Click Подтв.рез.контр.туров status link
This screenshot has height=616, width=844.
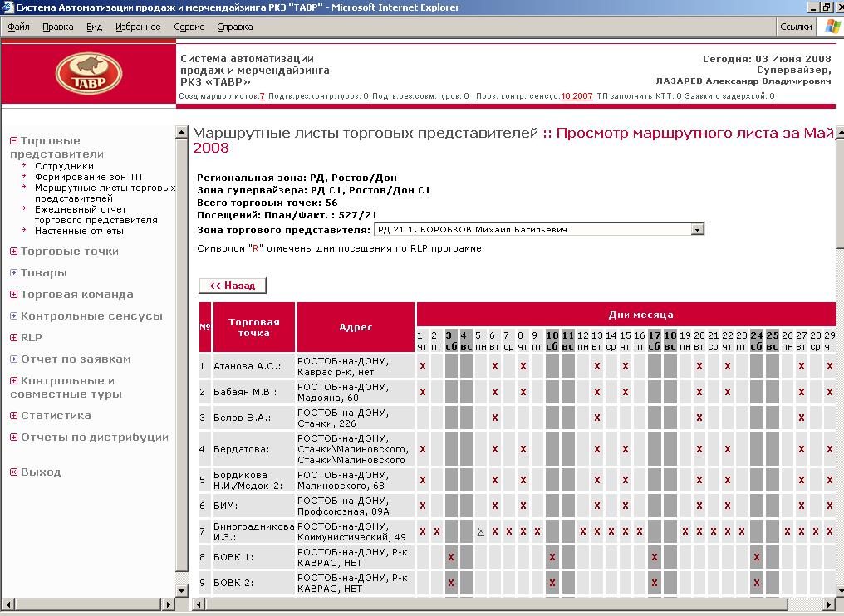pos(318,96)
